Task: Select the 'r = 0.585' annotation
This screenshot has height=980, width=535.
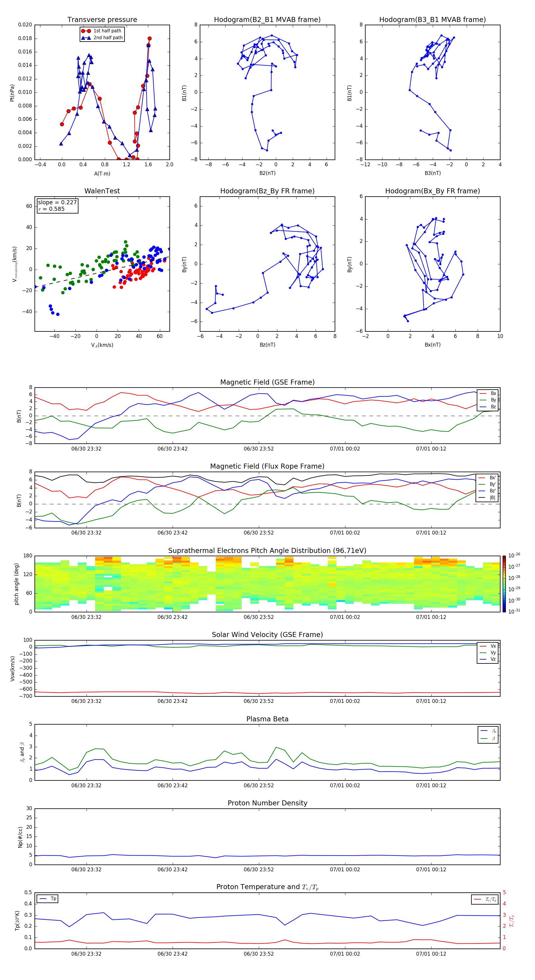Action: 51,209
